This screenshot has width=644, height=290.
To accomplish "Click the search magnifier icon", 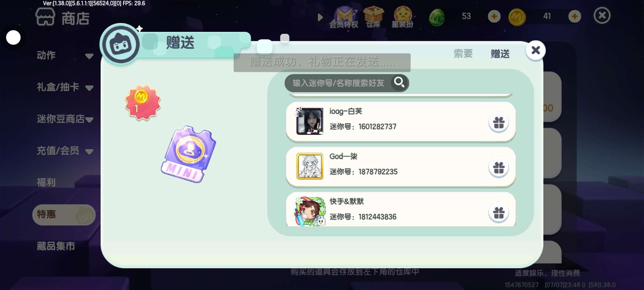I will click(x=399, y=83).
